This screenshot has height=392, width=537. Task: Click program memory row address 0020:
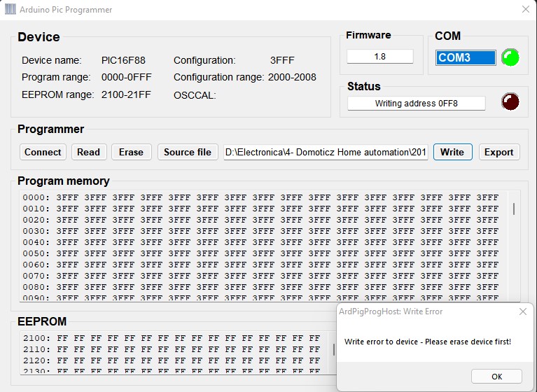(36, 220)
